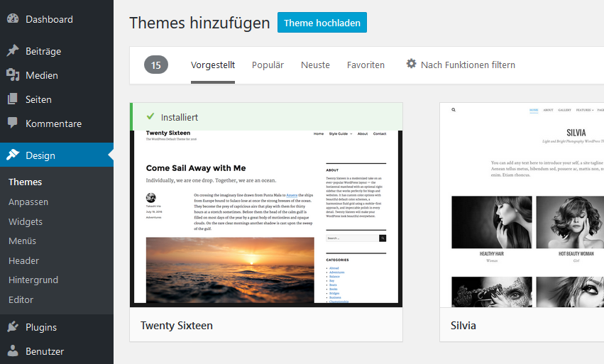Click the Beiträge pushpin icon
Viewport: 604px width, 364px height.
pos(13,50)
